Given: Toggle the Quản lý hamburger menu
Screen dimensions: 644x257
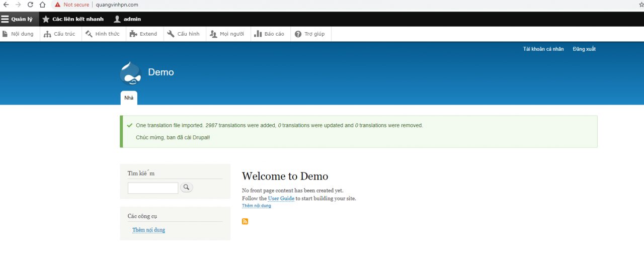Looking at the screenshot, I should pyautogui.click(x=17, y=19).
